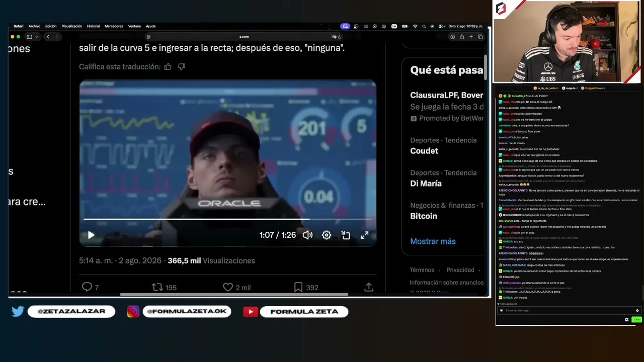Open the Bitcoin trending topic
Viewport: 644px width, 362px height.
pos(424,216)
